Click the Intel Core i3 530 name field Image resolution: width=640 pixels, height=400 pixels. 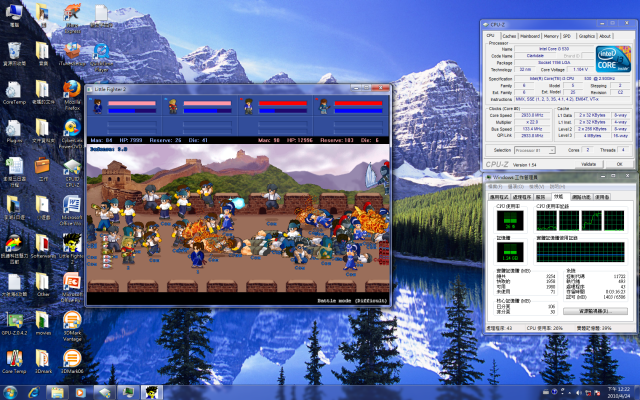[554, 49]
